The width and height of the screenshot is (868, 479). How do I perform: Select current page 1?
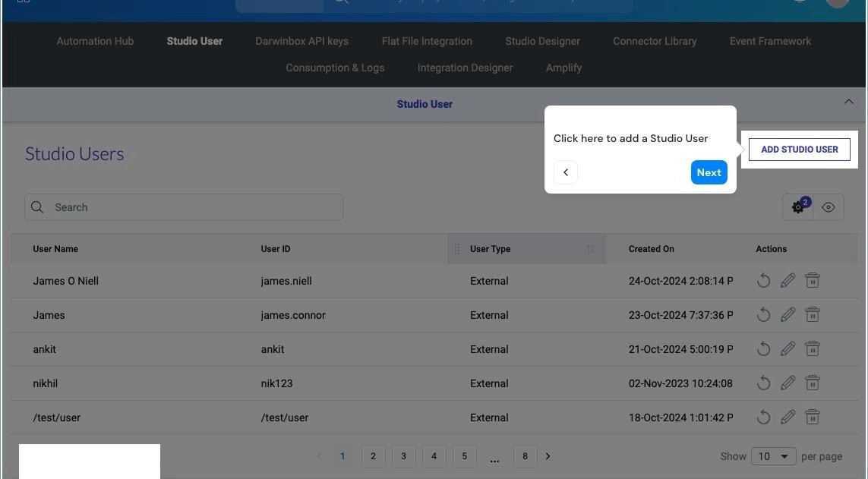(342, 456)
